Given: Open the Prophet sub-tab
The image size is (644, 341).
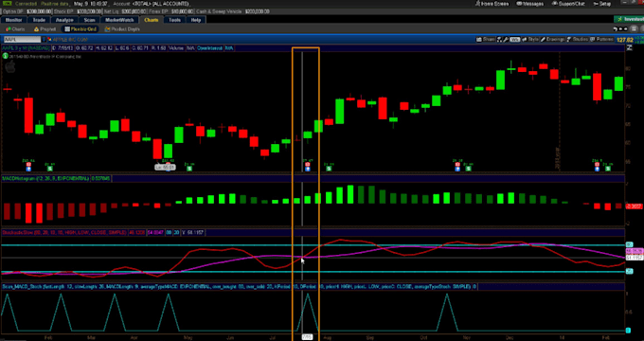Looking at the screenshot, I should tap(45, 29).
